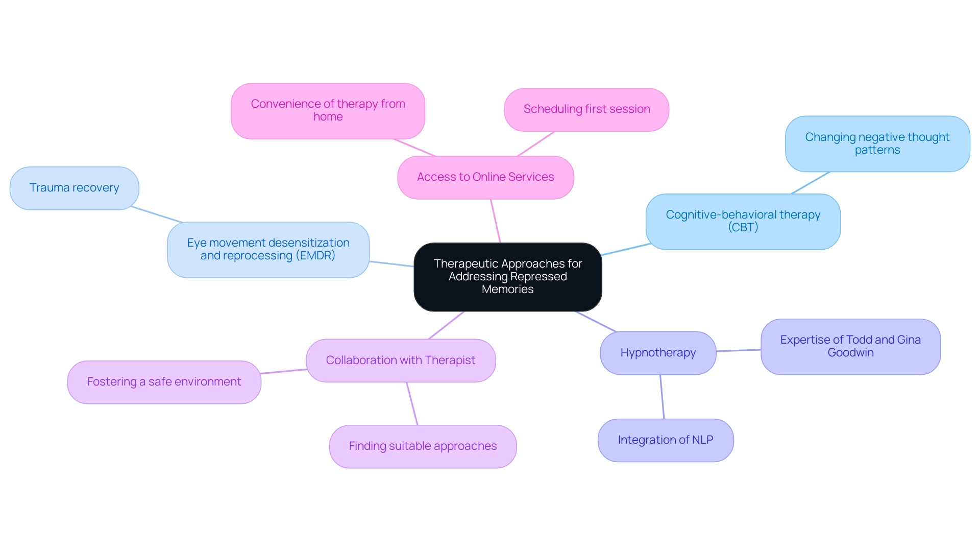This screenshot has width=980, height=553.
Task: Scroll down to reveal hidden nodes
Action: (490, 525)
